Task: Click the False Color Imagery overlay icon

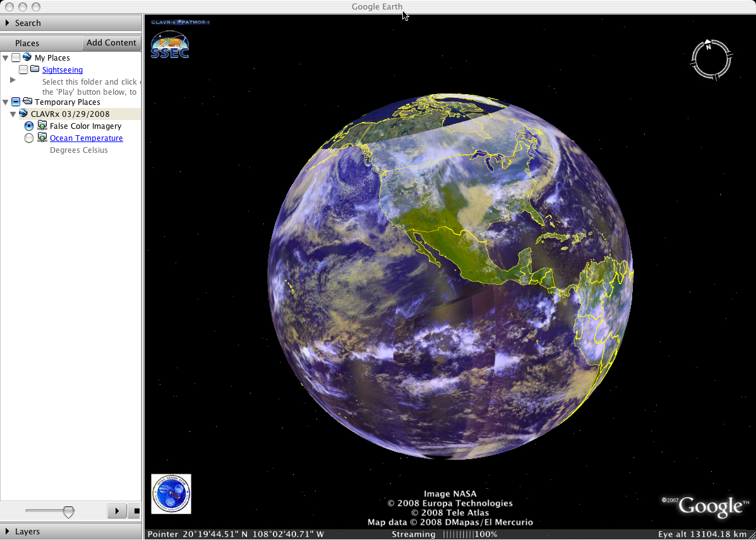Action: (x=42, y=126)
